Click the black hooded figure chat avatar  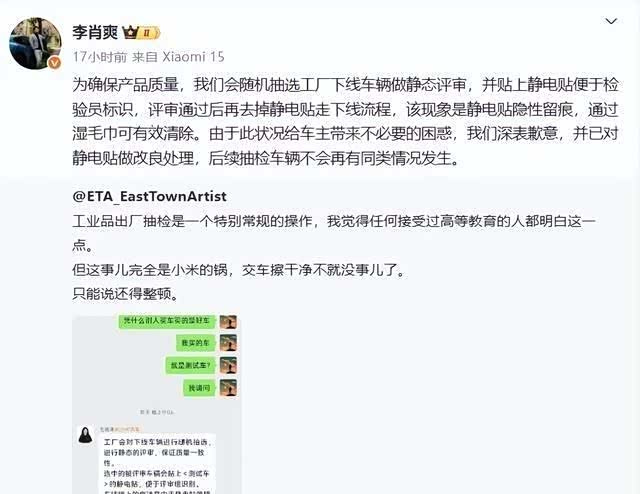tap(85, 435)
